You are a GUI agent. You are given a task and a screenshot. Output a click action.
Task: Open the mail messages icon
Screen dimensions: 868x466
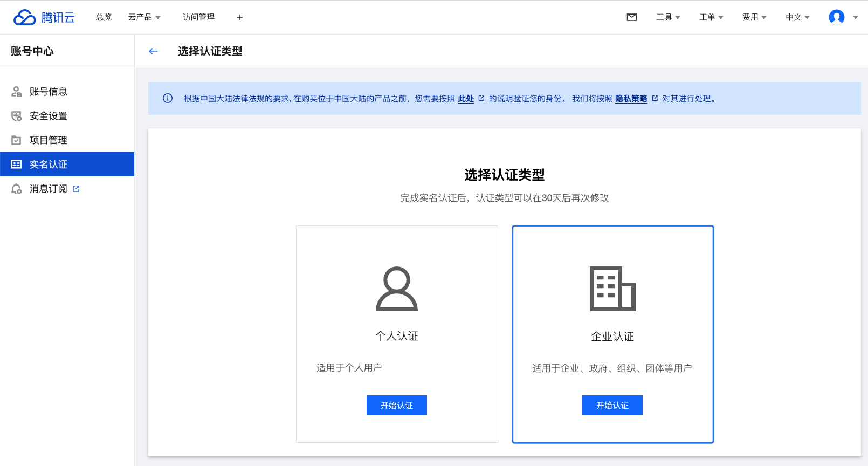click(632, 17)
